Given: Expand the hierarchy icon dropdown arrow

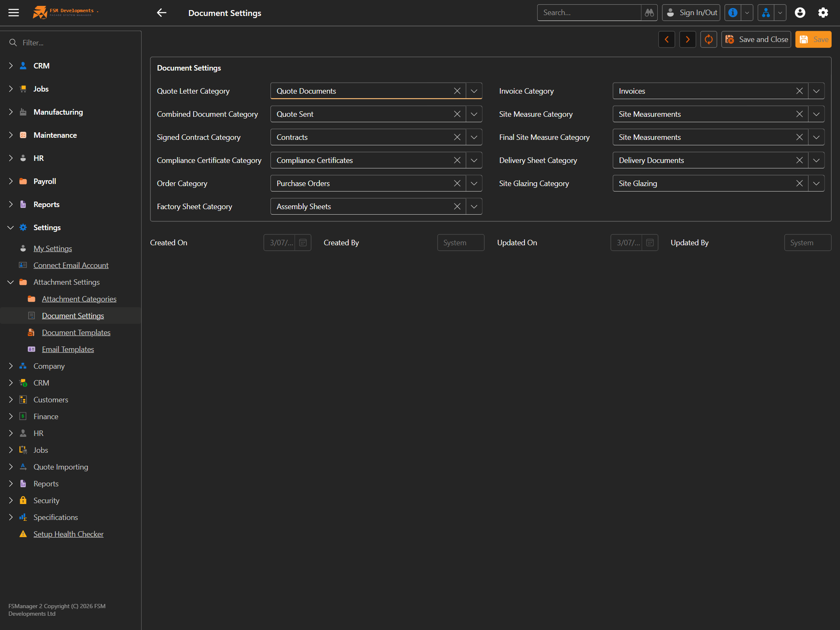Looking at the screenshot, I should [x=780, y=13].
